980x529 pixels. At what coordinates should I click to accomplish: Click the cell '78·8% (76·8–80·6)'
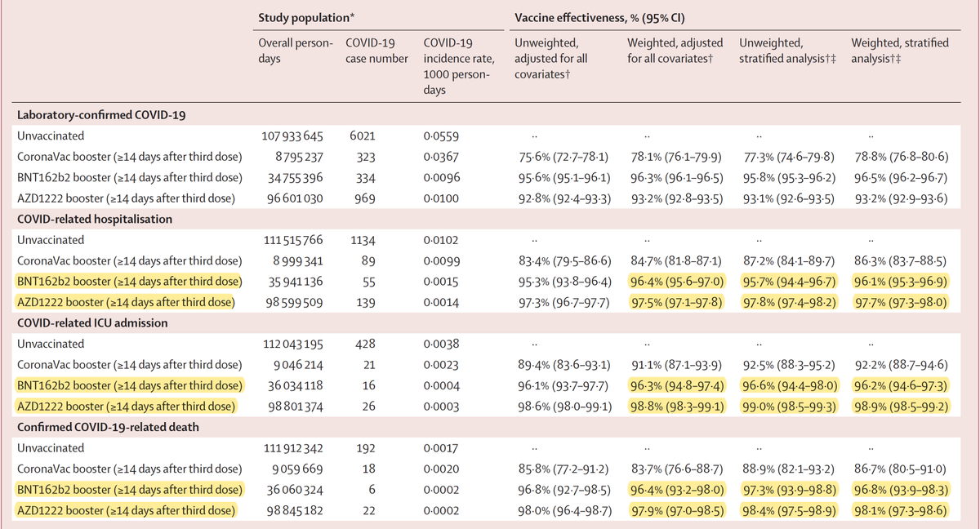tap(901, 157)
